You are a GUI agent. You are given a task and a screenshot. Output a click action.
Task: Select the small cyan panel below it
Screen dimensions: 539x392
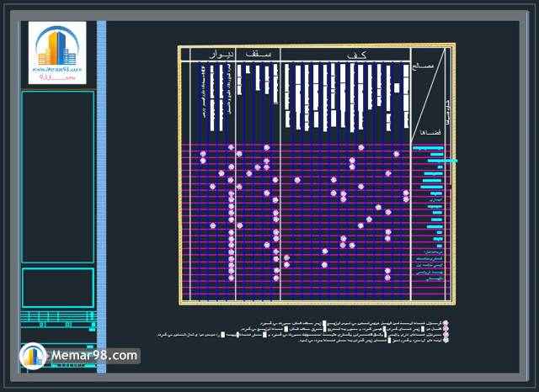[57, 287]
